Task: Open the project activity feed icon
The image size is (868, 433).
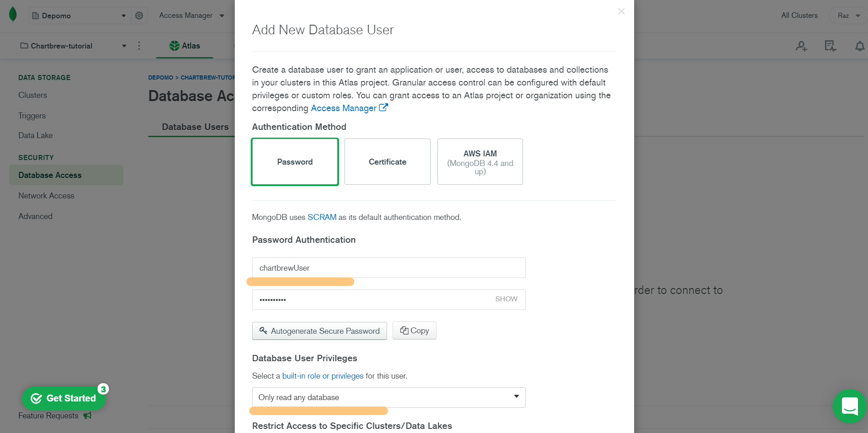Action: pos(830,46)
